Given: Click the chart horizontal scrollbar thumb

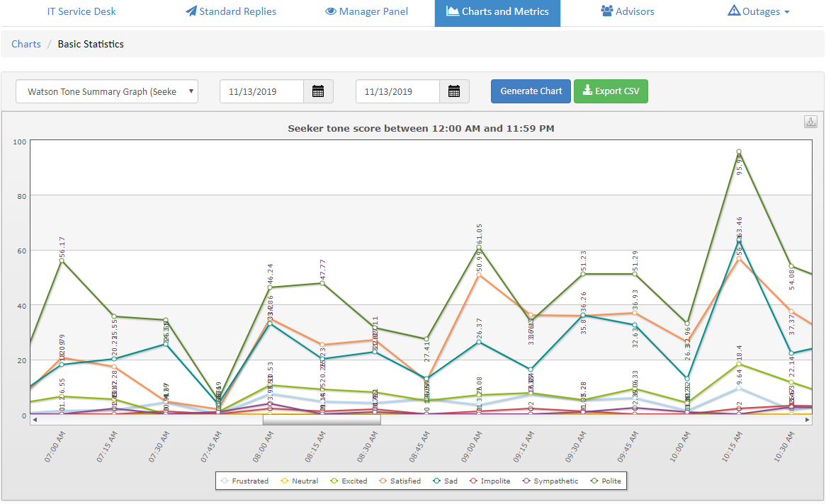Looking at the screenshot, I should click(x=321, y=420).
